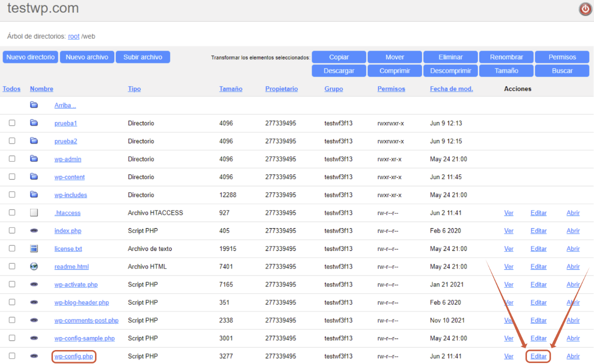Sort the list by Nombre column
Screen dimensions: 594x364
41,89
